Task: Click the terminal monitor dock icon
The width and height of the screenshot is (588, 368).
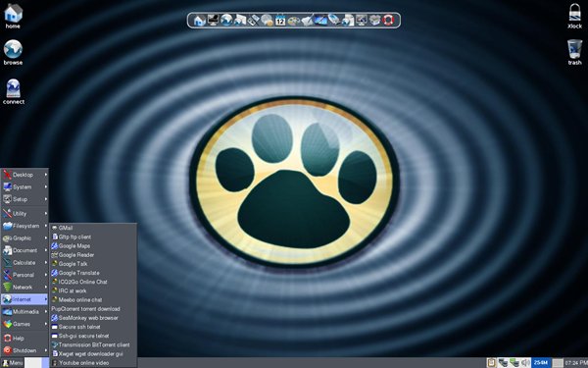Action: tap(213, 20)
